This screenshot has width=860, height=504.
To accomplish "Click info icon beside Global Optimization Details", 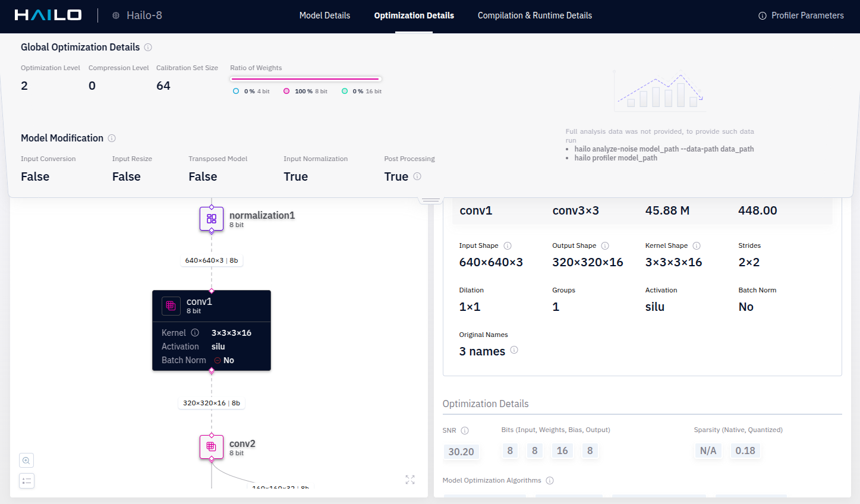I will tap(148, 48).
